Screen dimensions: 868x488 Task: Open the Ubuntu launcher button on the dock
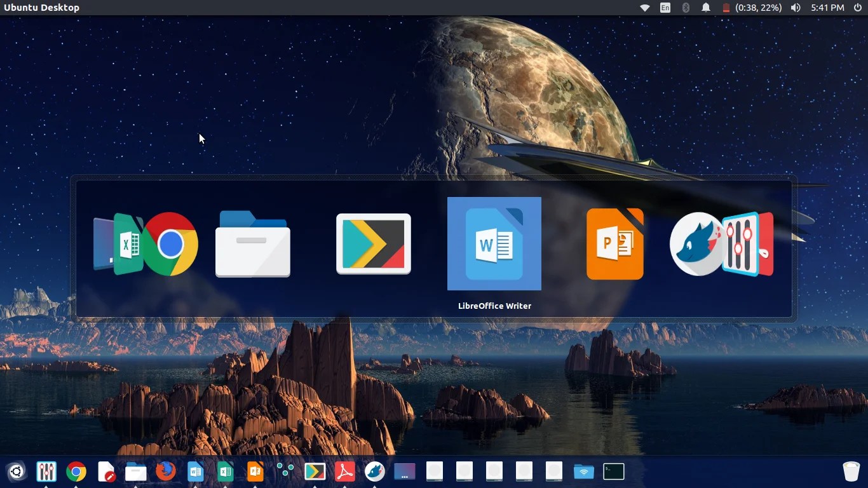pos(17,471)
